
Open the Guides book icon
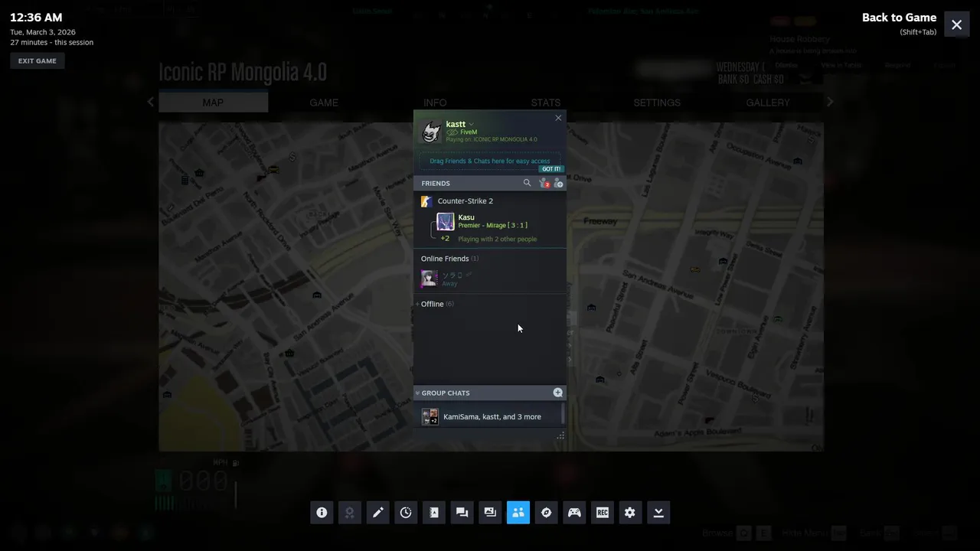(434, 513)
